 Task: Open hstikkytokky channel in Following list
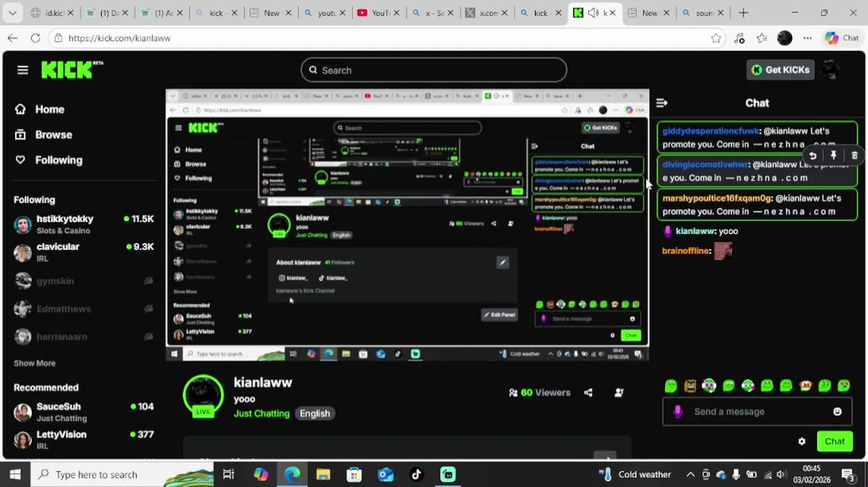click(x=84, y=224)
